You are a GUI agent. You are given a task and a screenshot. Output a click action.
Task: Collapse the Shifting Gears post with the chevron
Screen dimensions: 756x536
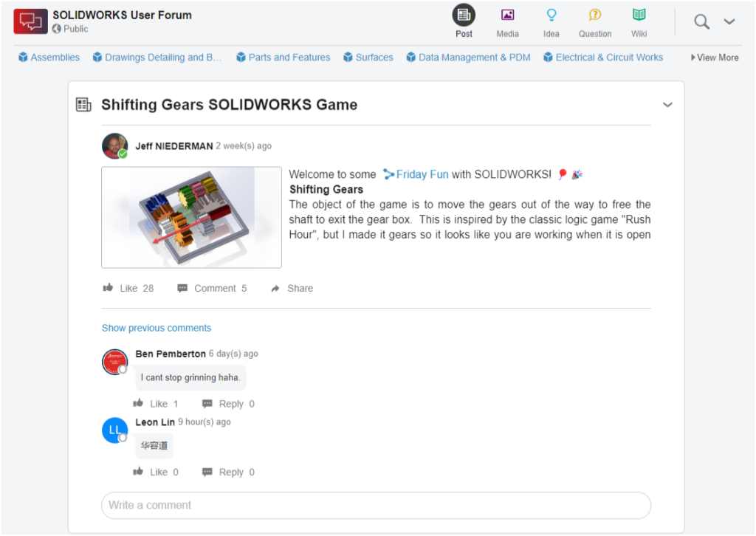coord(667,105)
